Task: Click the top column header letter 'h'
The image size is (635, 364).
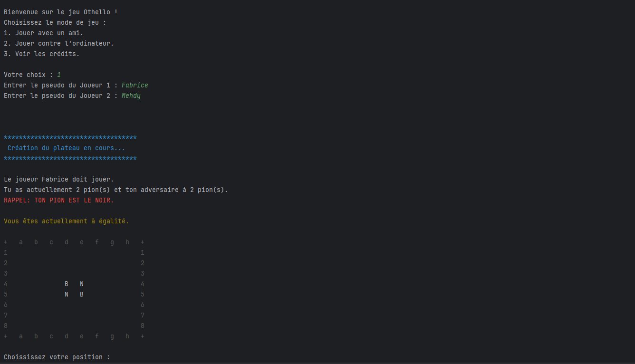Action: click(127, 242)
